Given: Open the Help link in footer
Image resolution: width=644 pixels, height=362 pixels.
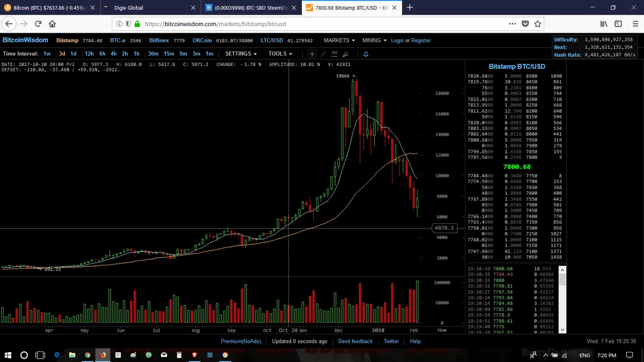Looking at the screenshot, I should click(x=415, y=341).
